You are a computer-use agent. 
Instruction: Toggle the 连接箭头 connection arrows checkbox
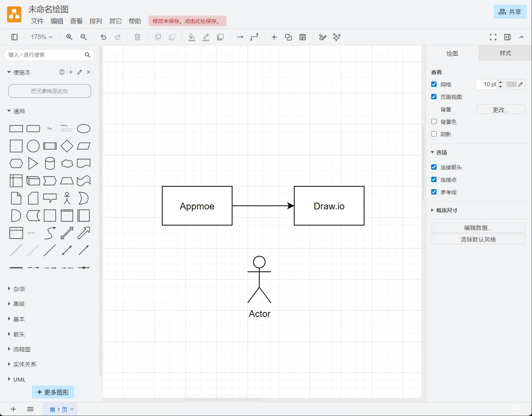click(x=434, y=167)
